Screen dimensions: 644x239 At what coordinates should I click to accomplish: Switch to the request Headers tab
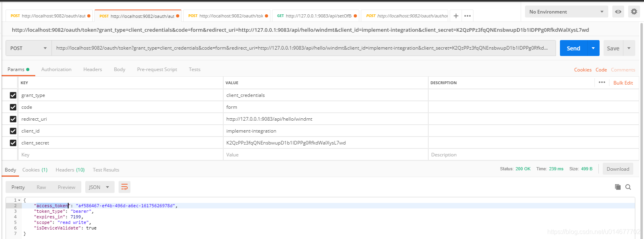92,69
